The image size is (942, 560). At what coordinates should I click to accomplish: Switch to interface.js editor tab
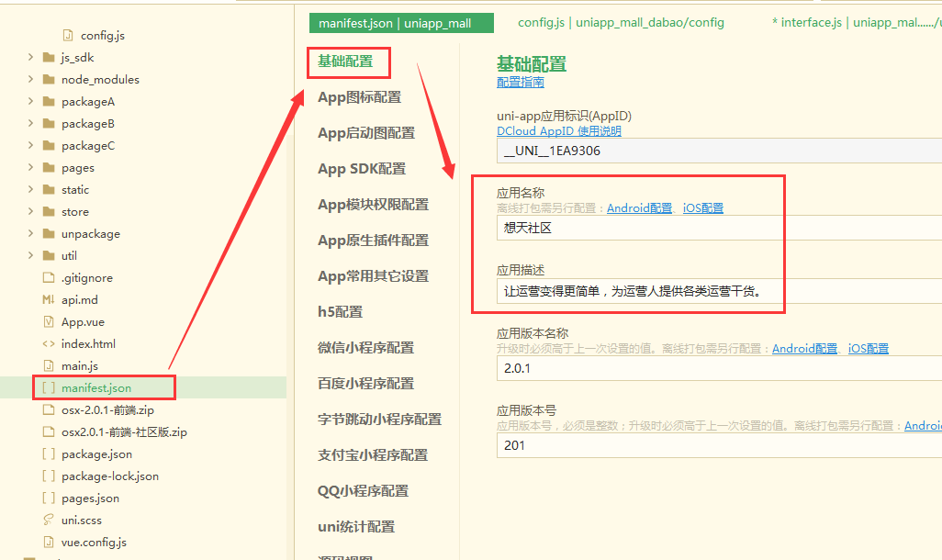856,23
